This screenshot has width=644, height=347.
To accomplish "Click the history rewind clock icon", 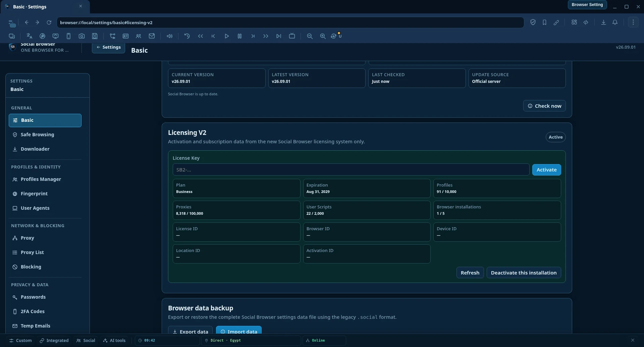I will coord(187,36).
